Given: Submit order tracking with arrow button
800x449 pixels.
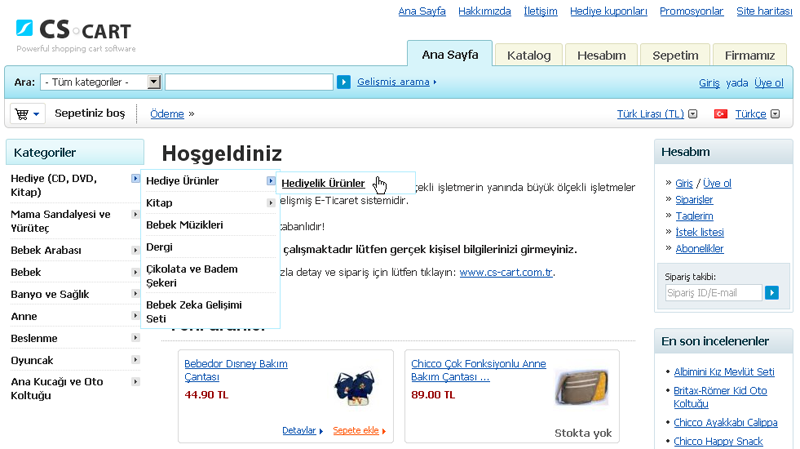Looking at the screenshot, I should [771, 292].
